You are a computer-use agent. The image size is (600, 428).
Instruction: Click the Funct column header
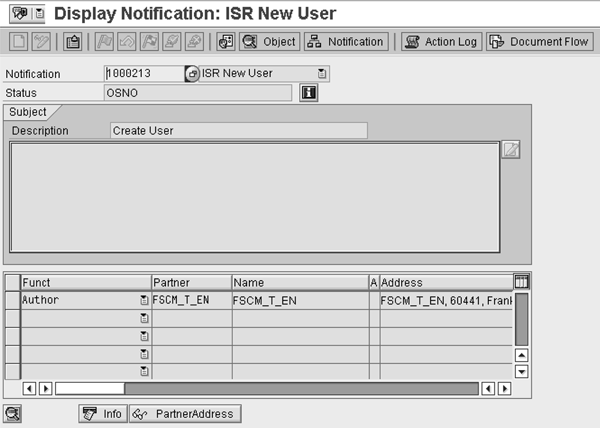pyautogui.click(x=86, y=283)
